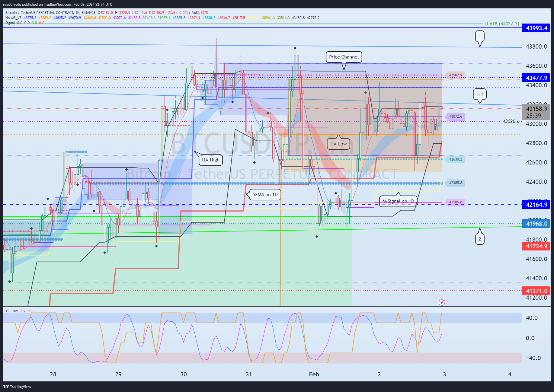The height and width of the screenshot is (392, 554).
Task: Click the 43477.9 blue price label
Action: click(x=536, y=78)
